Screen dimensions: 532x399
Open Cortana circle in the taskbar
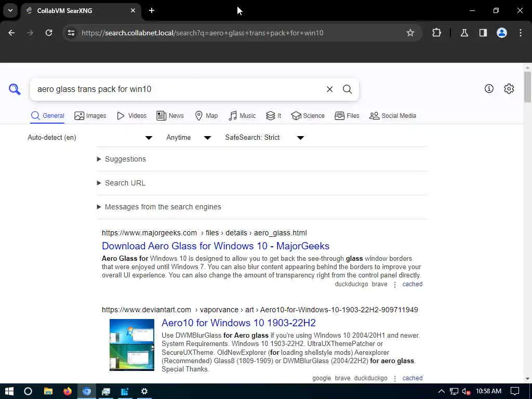pos(28,391)
